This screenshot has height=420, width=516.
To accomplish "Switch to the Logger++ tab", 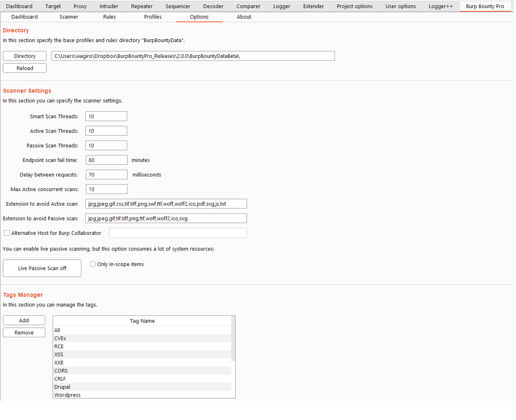I will [x=441, y=6].
